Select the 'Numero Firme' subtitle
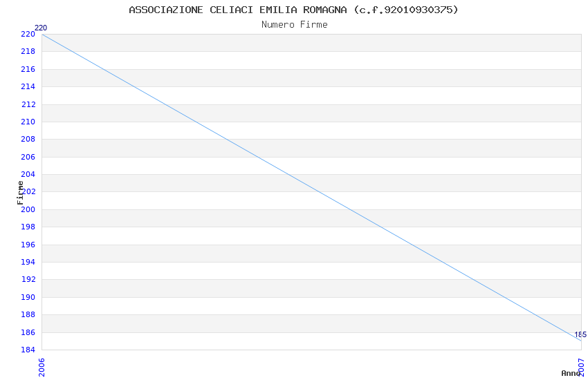The height and width of the screenshot is (380, 588). tap(295, 25)
